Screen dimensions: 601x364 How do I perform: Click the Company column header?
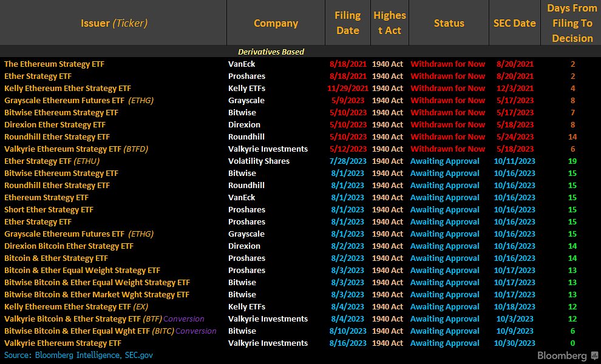click(x=276, y=23)
